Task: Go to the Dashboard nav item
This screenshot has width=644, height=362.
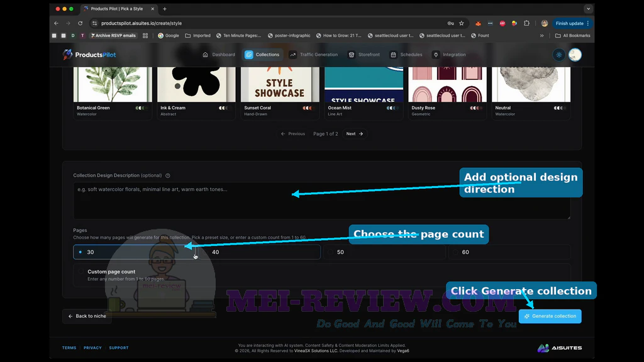Action: 219,55
